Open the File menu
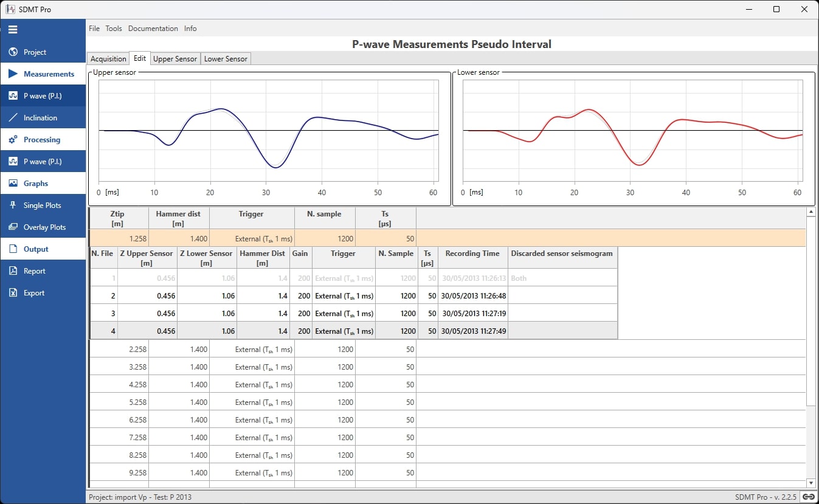This screenshot has width=819, height=504. pyautogui.click(x=94, y=29)
